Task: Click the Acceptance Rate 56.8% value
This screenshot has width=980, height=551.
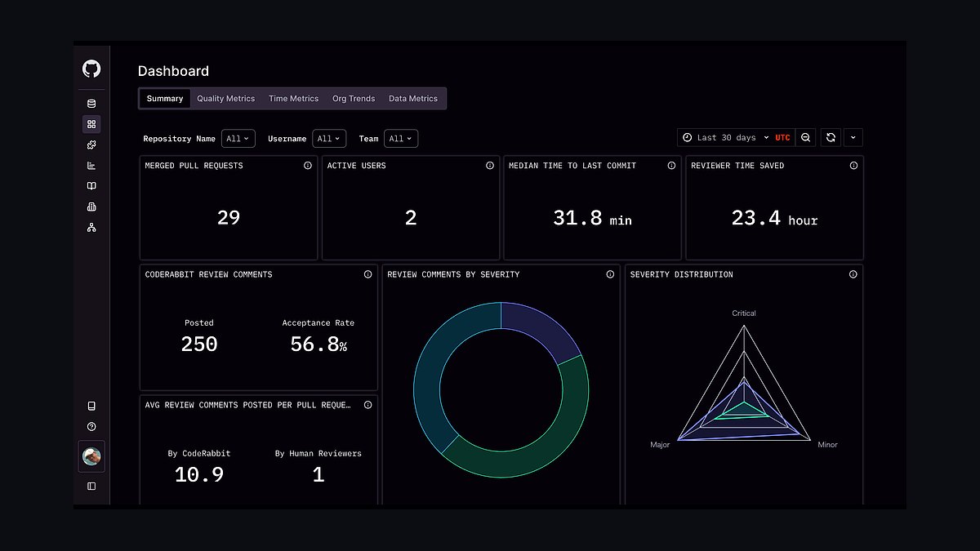Action: 318,344
